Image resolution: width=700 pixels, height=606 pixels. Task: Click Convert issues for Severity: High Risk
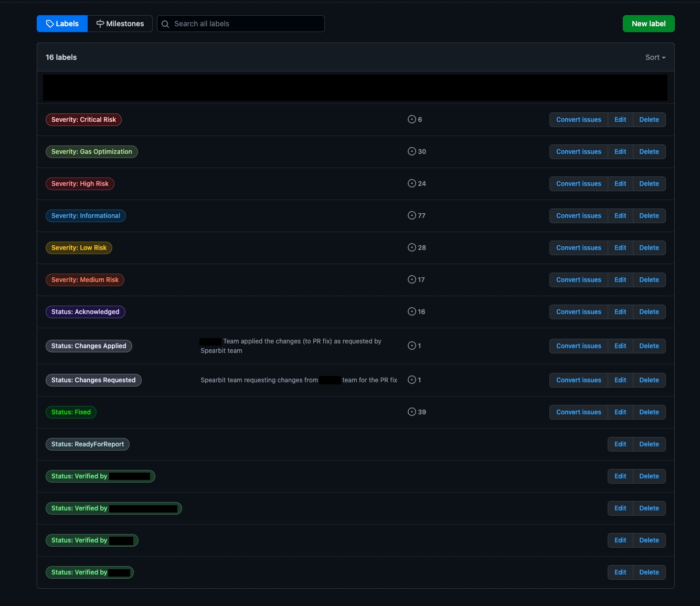[578, 184]
